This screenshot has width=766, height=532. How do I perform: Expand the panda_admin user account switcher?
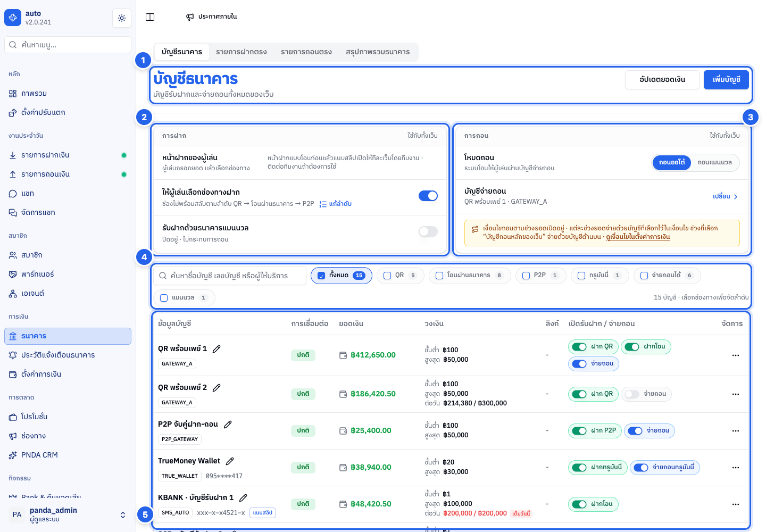[123, 515]
